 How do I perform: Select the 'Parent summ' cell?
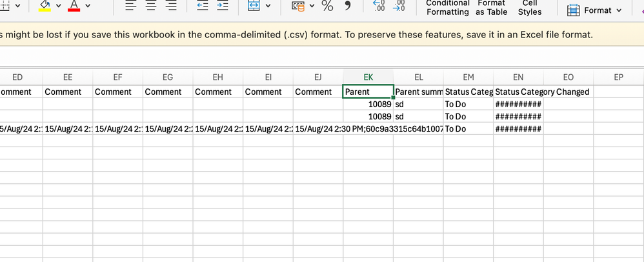tap(419, 92)
